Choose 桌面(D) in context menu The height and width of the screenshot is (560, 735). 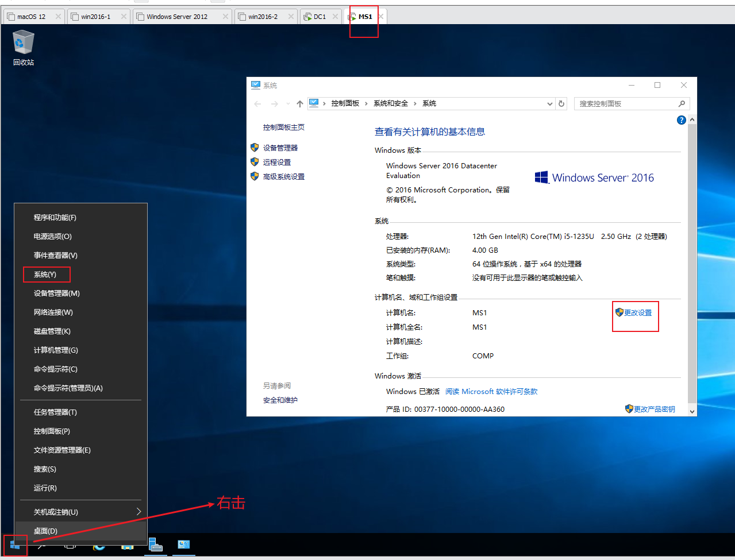pyautogui.click(x=81, y=531)
